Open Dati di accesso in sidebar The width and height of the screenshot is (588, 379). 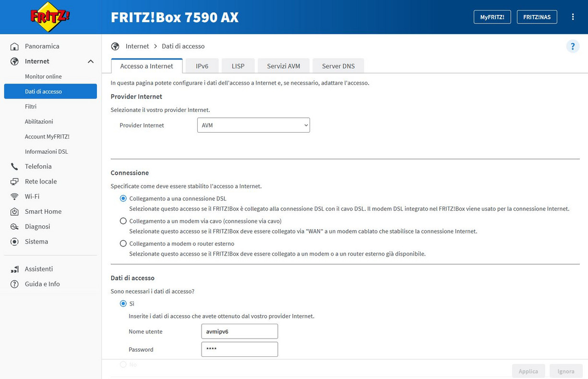pyautogui.click(x=50, y=91)
